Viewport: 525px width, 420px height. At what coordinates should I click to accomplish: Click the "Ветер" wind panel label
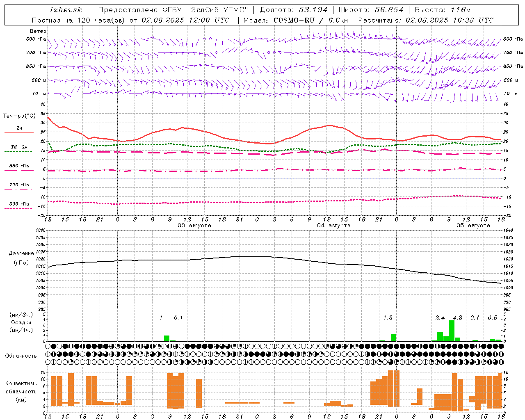[x=38, y=31]
